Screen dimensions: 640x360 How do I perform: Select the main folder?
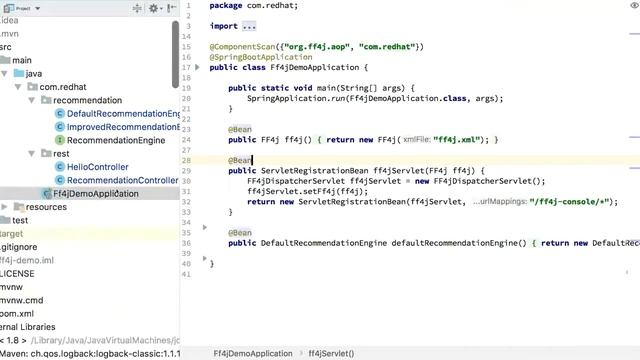pyautogui.click(x=22, y=60)
